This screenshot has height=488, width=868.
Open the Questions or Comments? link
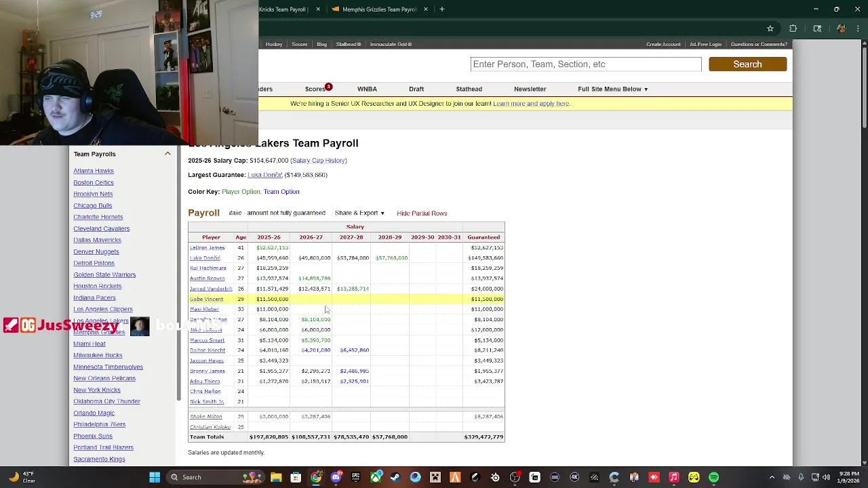coord(759,44)
